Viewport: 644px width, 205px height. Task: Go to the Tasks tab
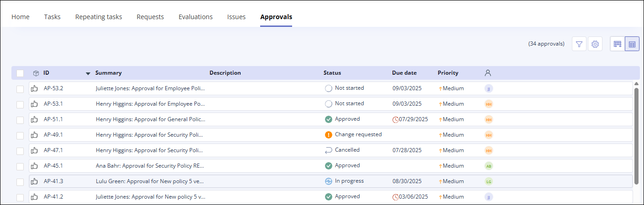click(x=52, y=17)
